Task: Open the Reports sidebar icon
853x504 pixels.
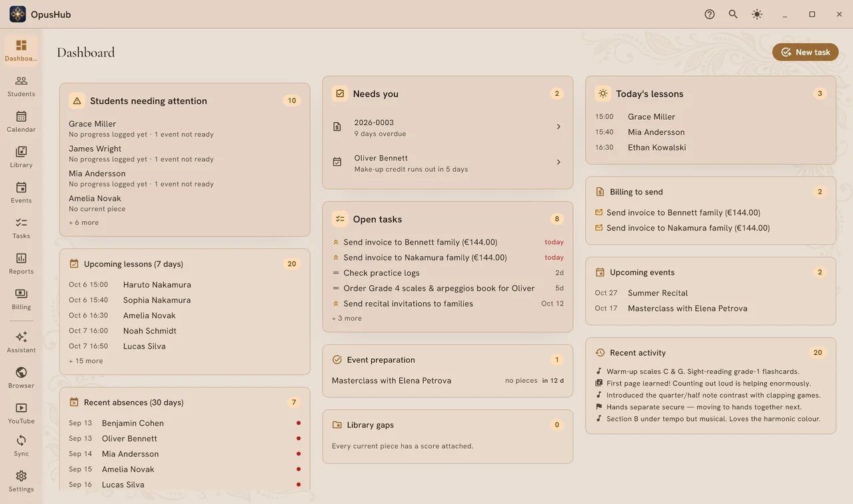Action: coord(21,264)
